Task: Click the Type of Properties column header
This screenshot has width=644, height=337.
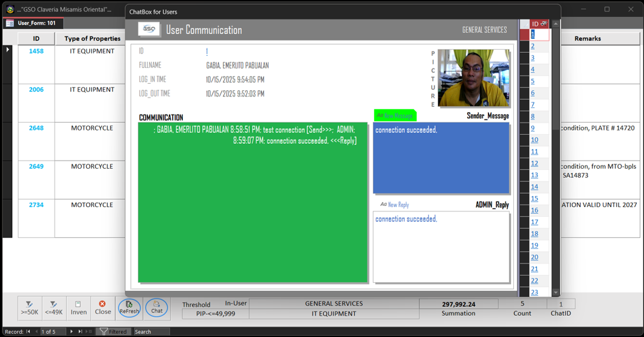Action: coord(90,39)
